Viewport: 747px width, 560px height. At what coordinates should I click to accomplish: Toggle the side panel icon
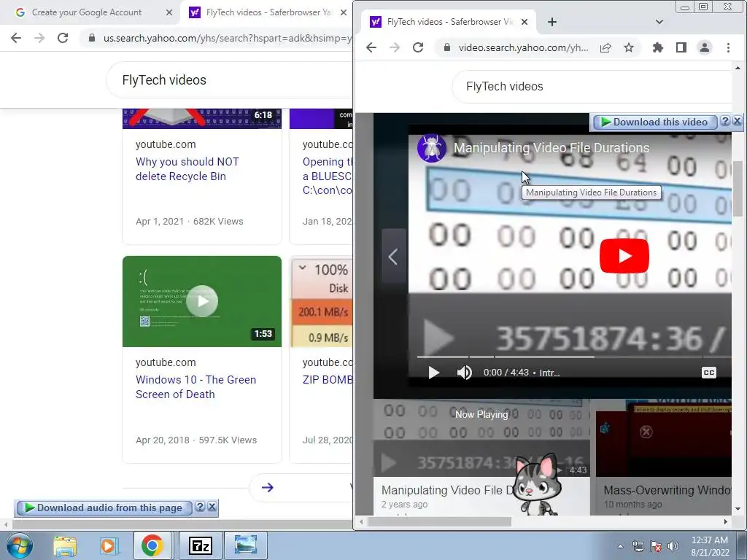pyautogui.click(x=681, y=47)
